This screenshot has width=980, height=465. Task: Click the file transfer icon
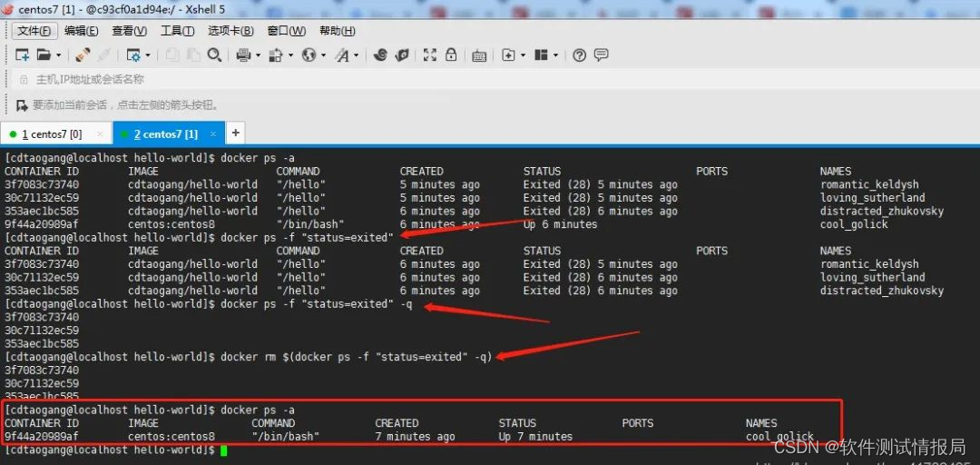click(276, 55)
